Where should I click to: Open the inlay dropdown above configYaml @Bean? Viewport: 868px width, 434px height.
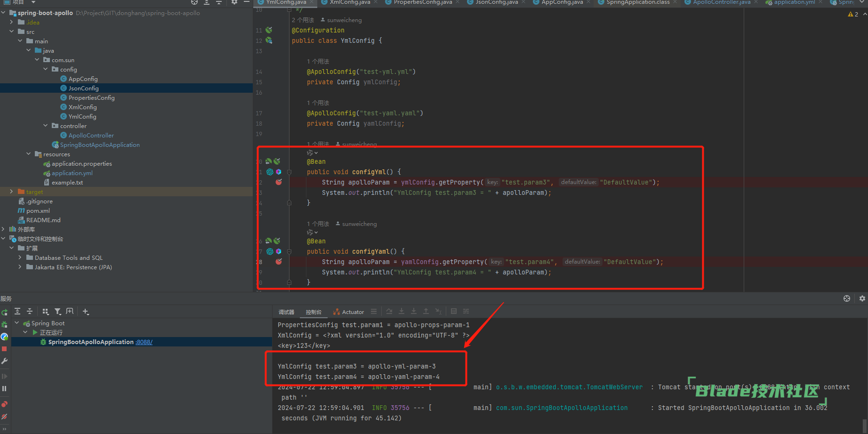coord(313,232)
